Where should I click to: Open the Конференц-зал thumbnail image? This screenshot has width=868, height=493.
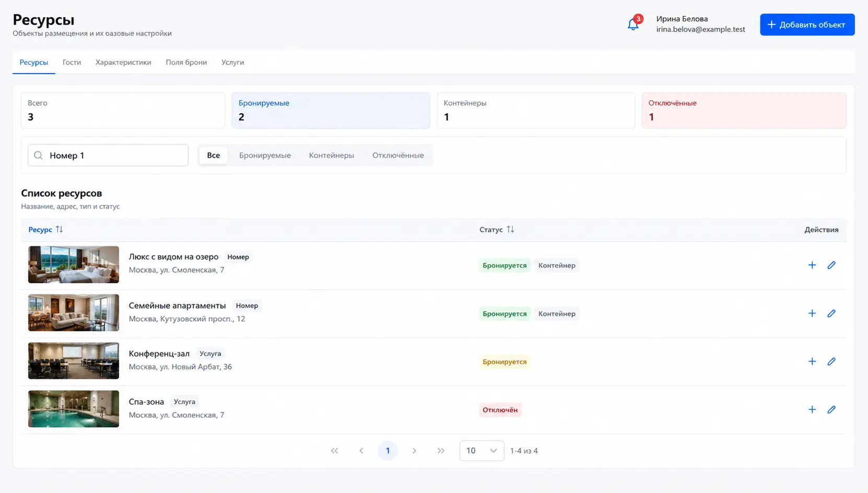point(74,361)
